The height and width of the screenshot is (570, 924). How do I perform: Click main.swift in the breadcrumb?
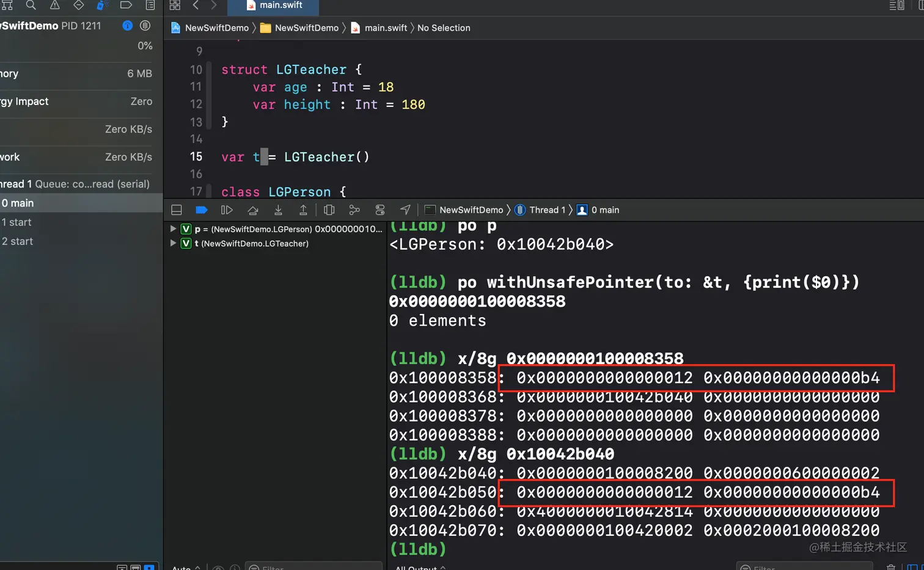(x=379, y=28)
